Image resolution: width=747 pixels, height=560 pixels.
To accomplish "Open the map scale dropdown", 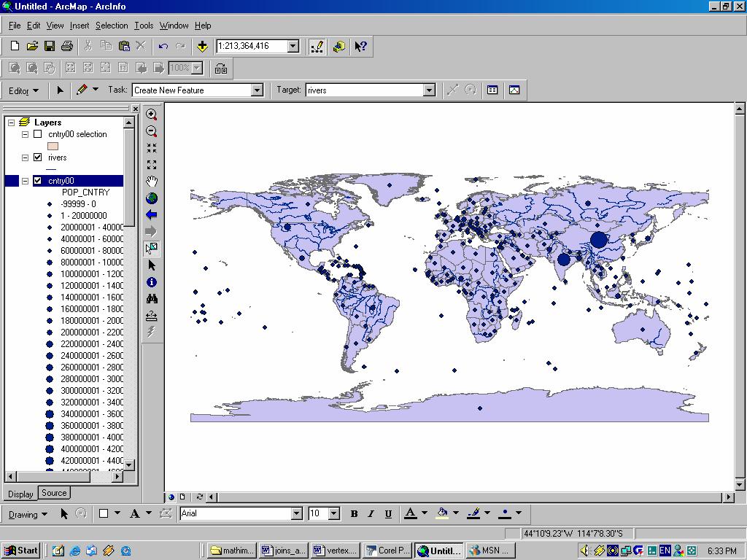I will (x=293, y=46).
